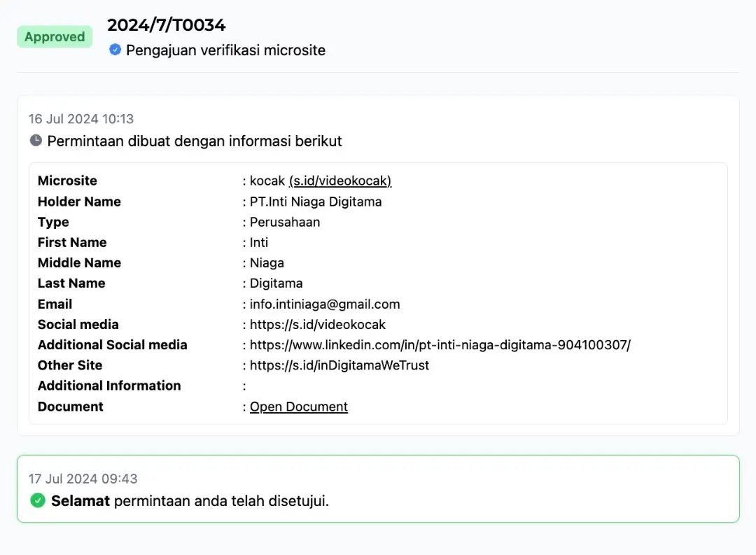Screen dimensions: 756x555
Task: Click the Type value Perusahaan
Action: click(x=285, y=222)
